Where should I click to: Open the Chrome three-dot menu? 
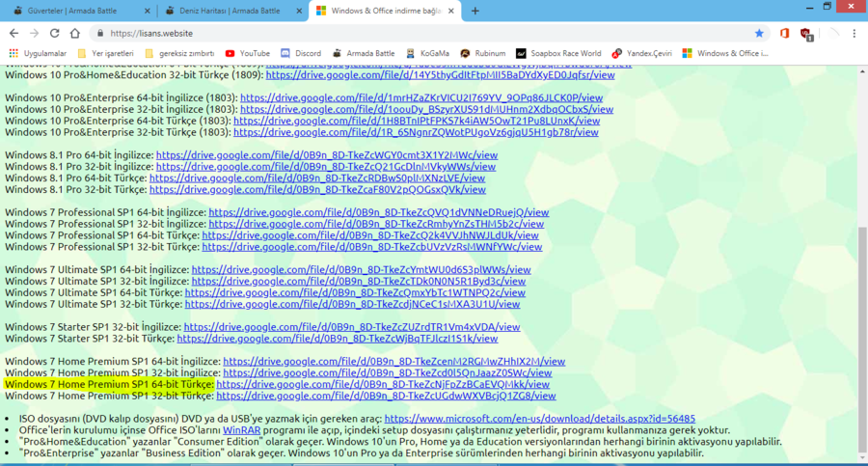(x=854, y=33)
